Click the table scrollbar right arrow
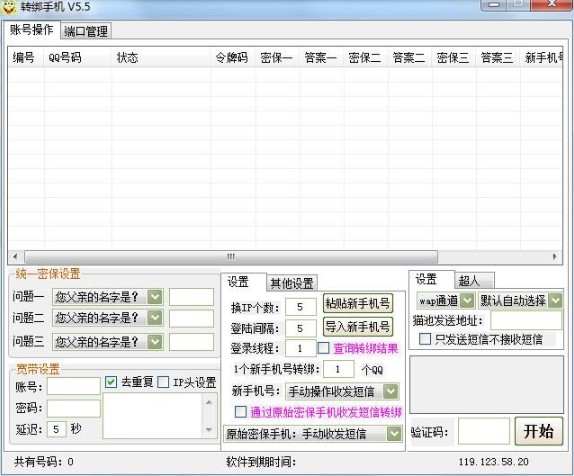 (555, 256)
